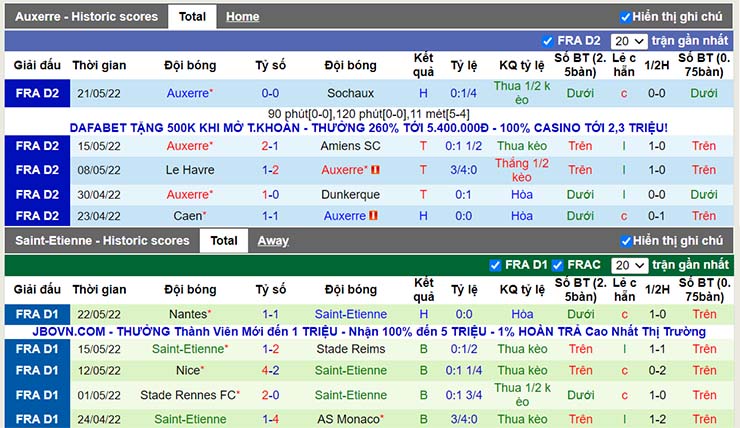This screenshot has height=428, width=740.
Task: Select Total tab in Auxerre historic scores
Action: point(192,17)
